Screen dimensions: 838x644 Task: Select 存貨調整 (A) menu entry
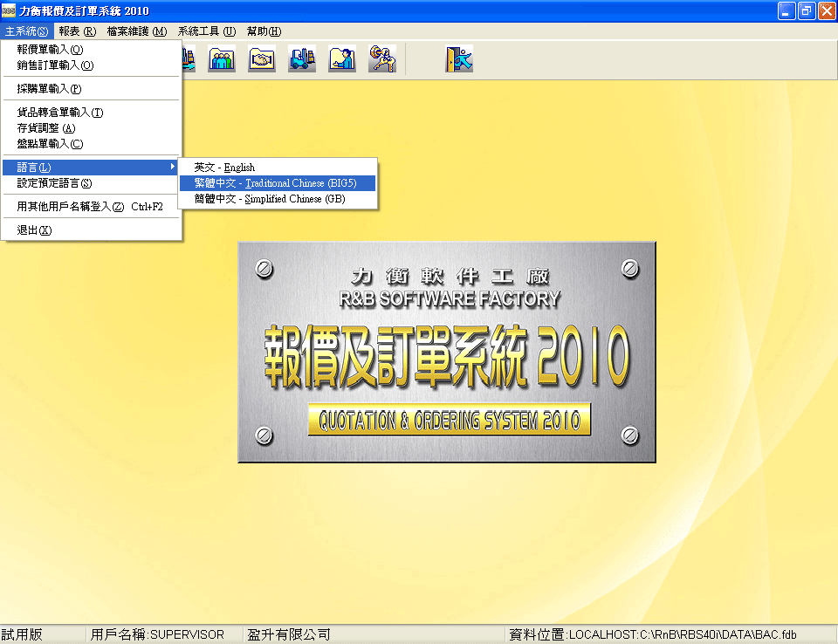(x=92, y=128)
